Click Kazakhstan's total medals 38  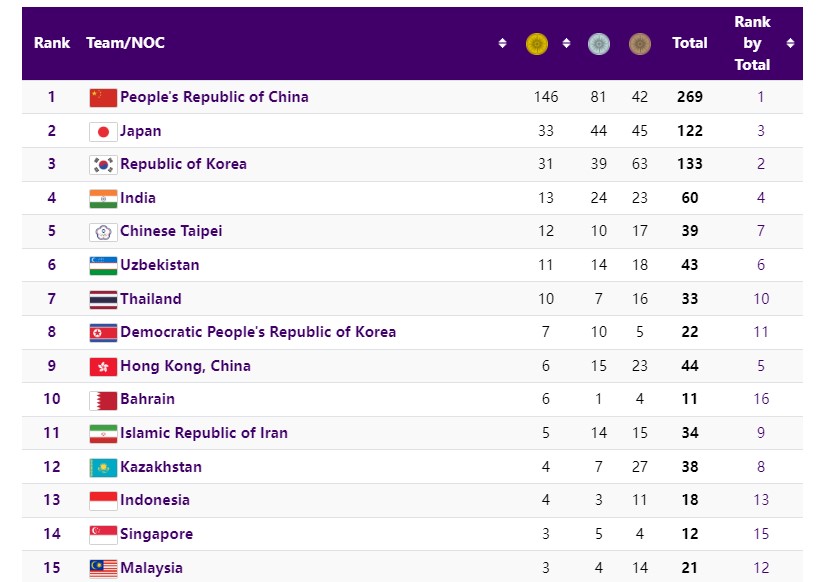(x=690, y=467)
